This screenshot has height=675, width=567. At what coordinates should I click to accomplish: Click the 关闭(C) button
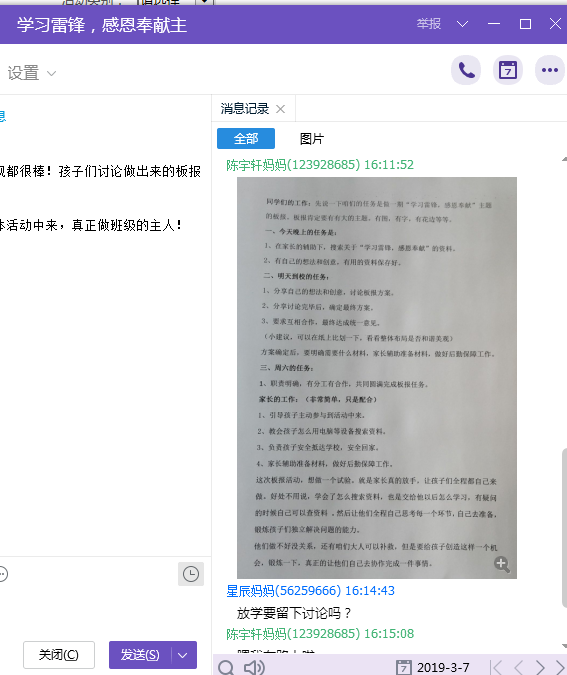pyautogui.click(x=59, y=655)
